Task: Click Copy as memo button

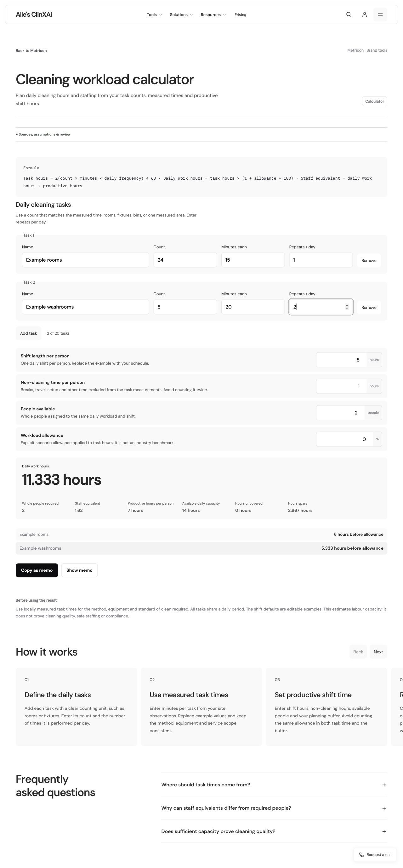Action: click(x=37, y=570)
